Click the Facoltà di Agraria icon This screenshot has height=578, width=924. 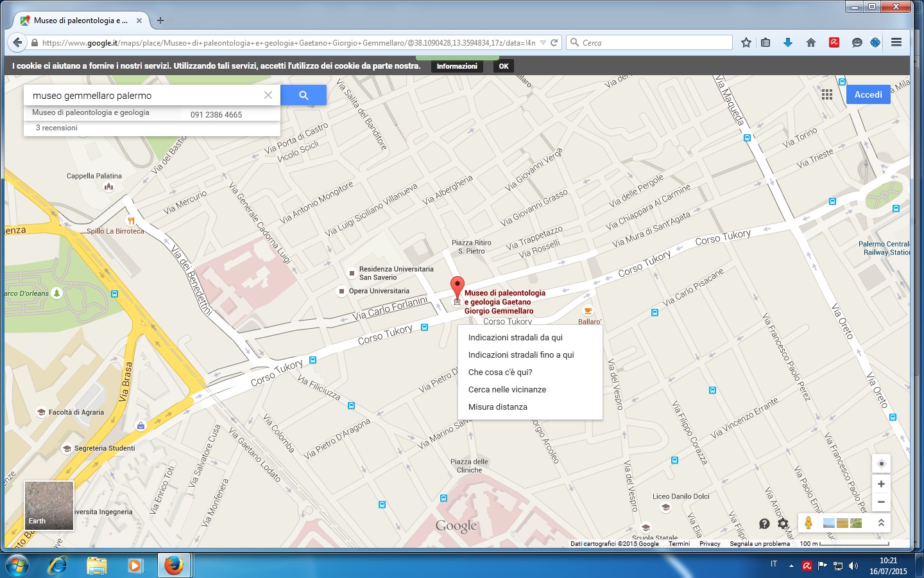pyautogui.click(x=41, y=412)
